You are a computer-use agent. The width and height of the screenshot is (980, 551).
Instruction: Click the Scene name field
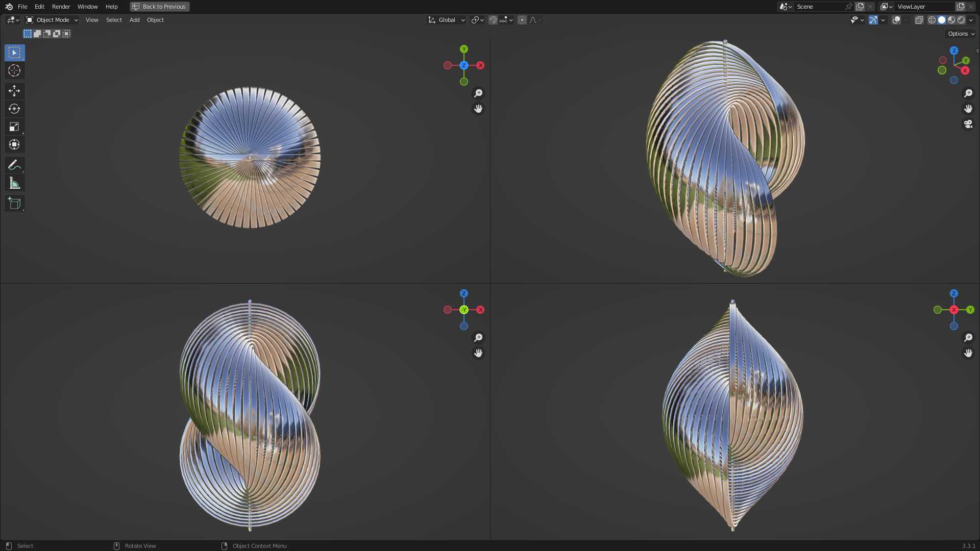click(819, 7)
